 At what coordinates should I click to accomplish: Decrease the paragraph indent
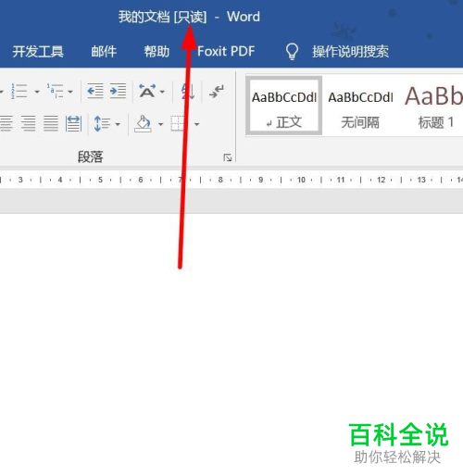[95, 91]
